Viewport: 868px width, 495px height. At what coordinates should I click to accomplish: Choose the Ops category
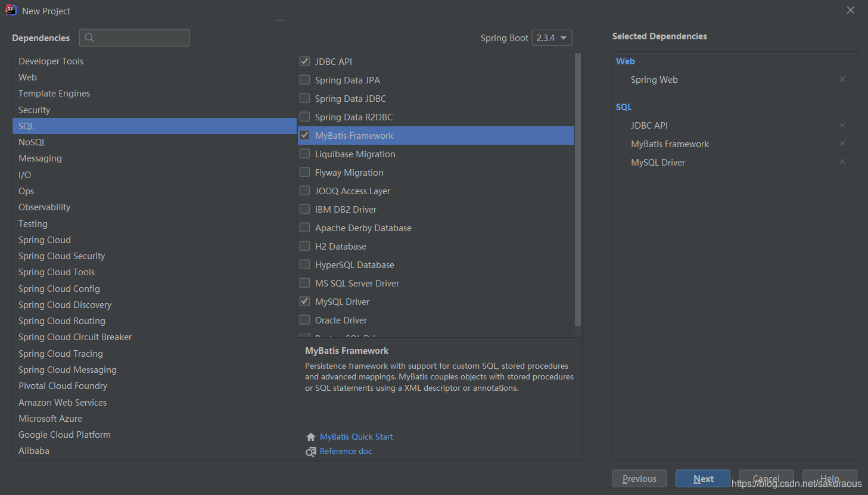click(154, 191)
